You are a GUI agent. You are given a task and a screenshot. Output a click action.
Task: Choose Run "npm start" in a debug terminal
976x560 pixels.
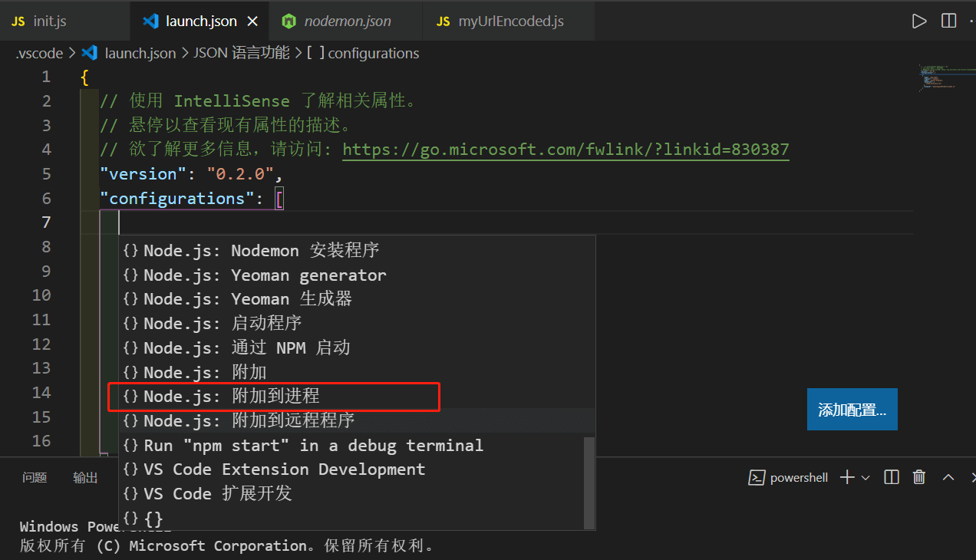[351, 445]
